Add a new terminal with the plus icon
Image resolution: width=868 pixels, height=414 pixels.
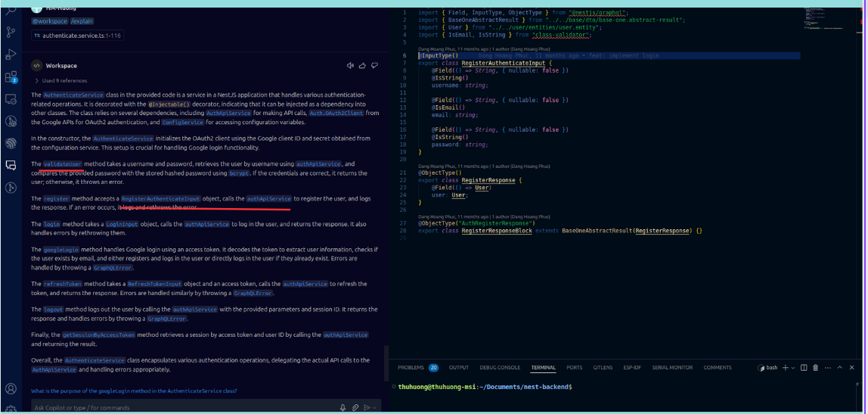785,367
